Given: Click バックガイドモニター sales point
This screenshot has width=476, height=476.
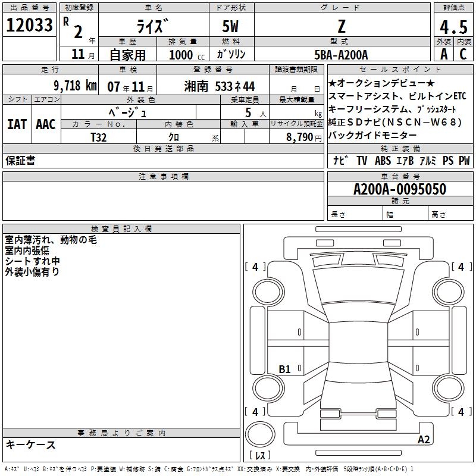Looking at the screenshot, I should [372, 135].
